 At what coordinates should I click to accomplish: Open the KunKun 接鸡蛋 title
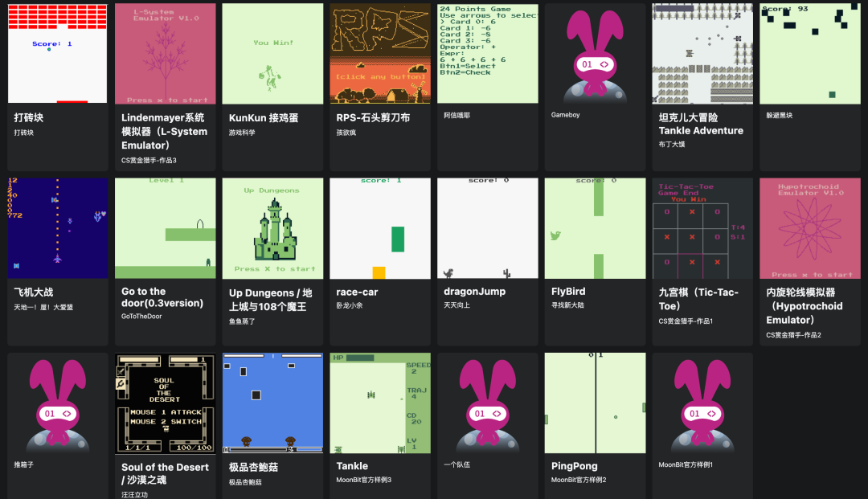264,118
